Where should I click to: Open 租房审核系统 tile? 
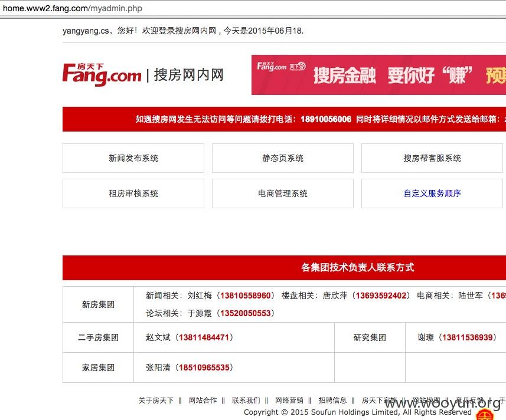click(133, 193)
